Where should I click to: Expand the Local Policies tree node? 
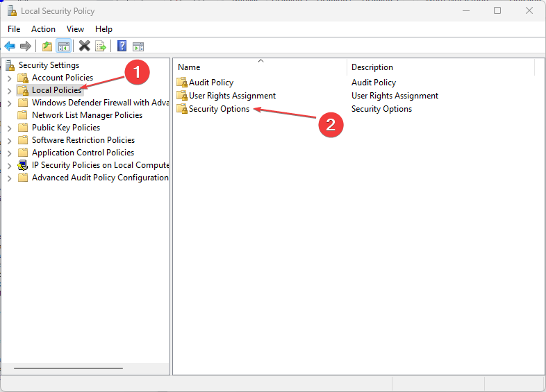coord(10,91)
